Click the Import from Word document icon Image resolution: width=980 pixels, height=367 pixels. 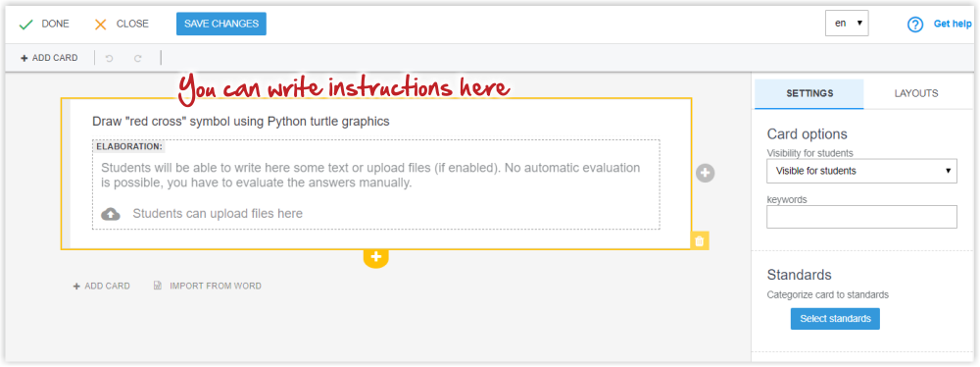(x=158, y=286)
